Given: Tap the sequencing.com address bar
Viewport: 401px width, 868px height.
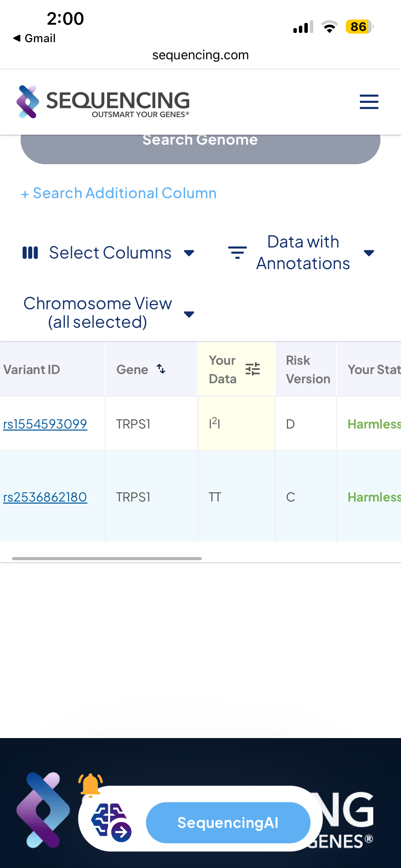Looking at the screenshot, I should tap(200, 55).
